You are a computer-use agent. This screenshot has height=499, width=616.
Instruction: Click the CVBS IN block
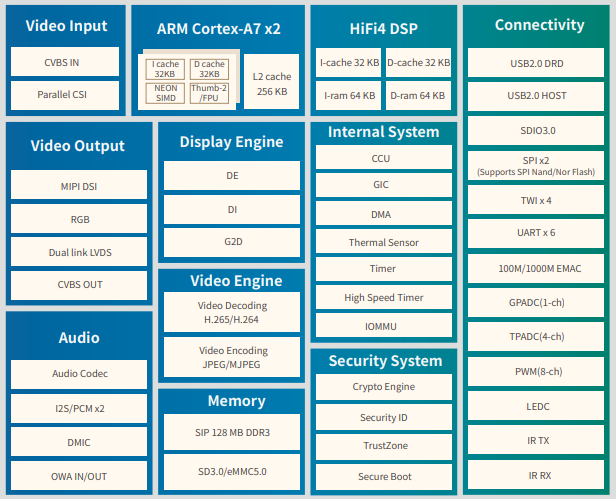point(62,62)
